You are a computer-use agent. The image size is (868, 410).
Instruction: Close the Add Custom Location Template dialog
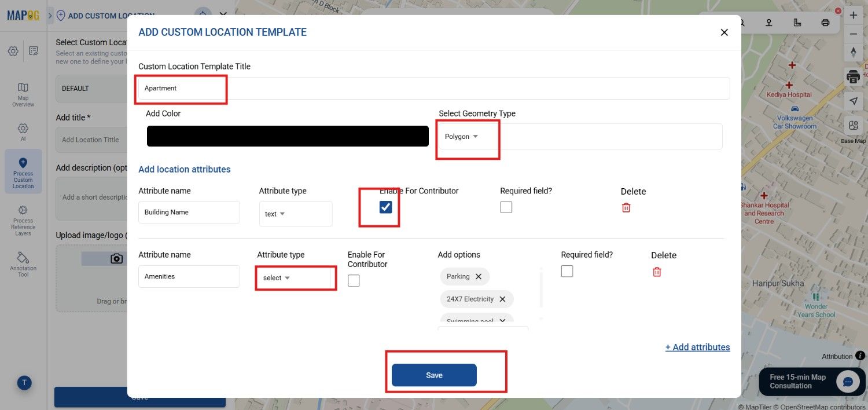click(724, 32)
